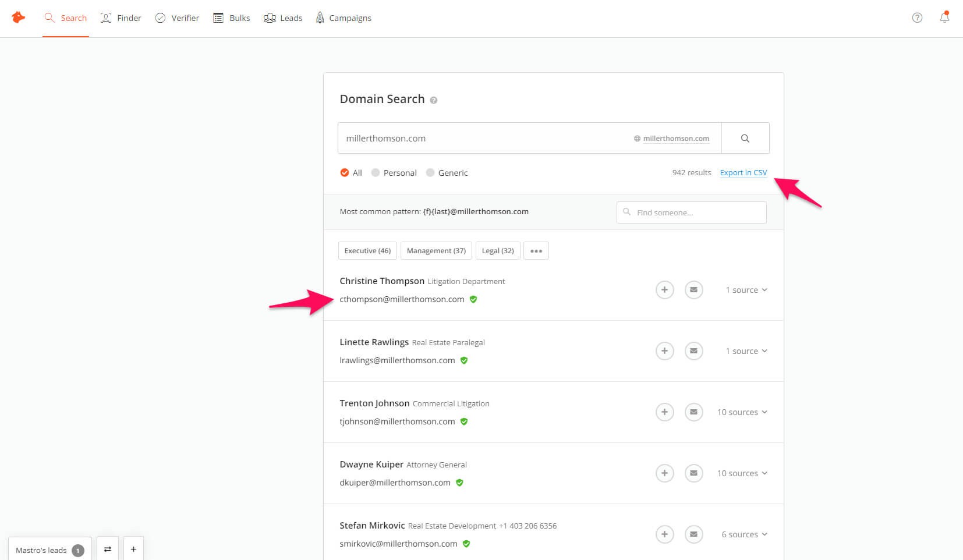Screen dimensions: 963x560
Task: Open the Bulks section
Action: pos(231,17)
